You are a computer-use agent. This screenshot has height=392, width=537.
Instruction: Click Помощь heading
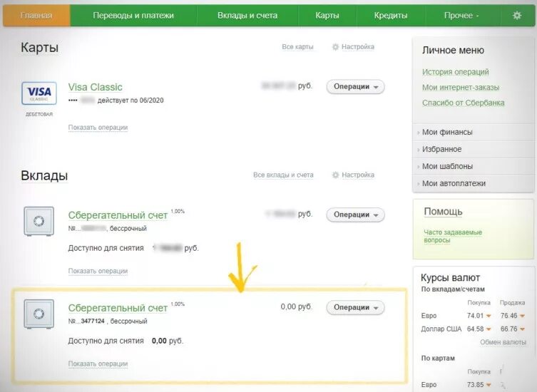click(443, 212)
